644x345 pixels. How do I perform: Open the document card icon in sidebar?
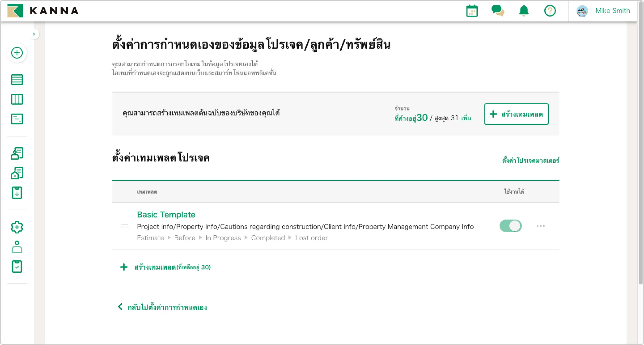pos(17,119)
